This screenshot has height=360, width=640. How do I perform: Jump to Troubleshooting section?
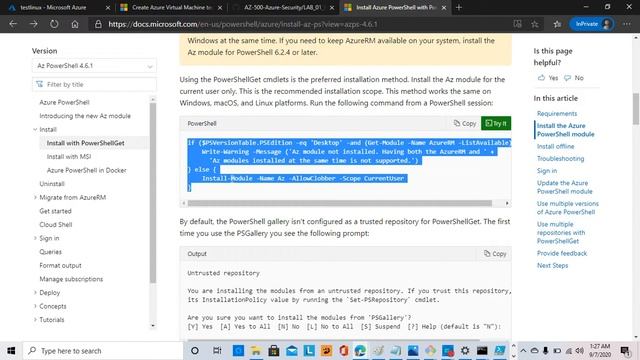coord(560,158)
